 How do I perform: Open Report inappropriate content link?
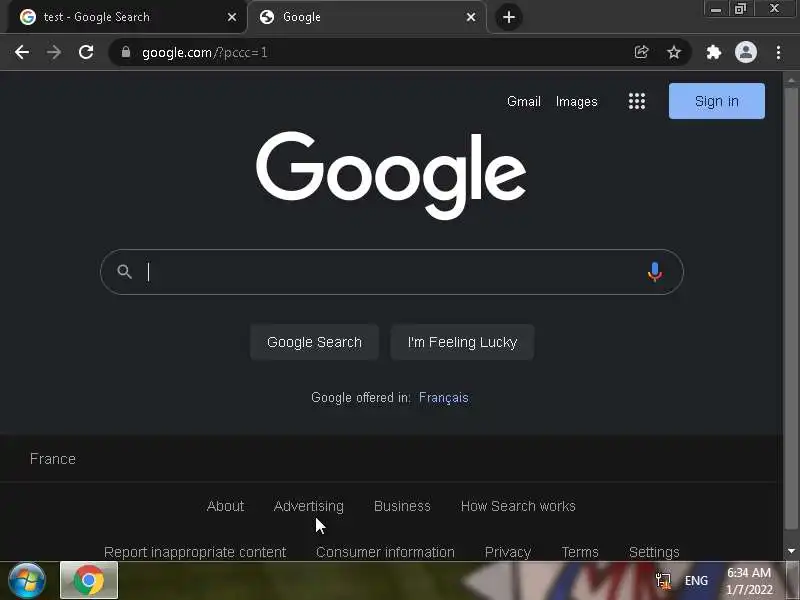(x=195, y=552)
